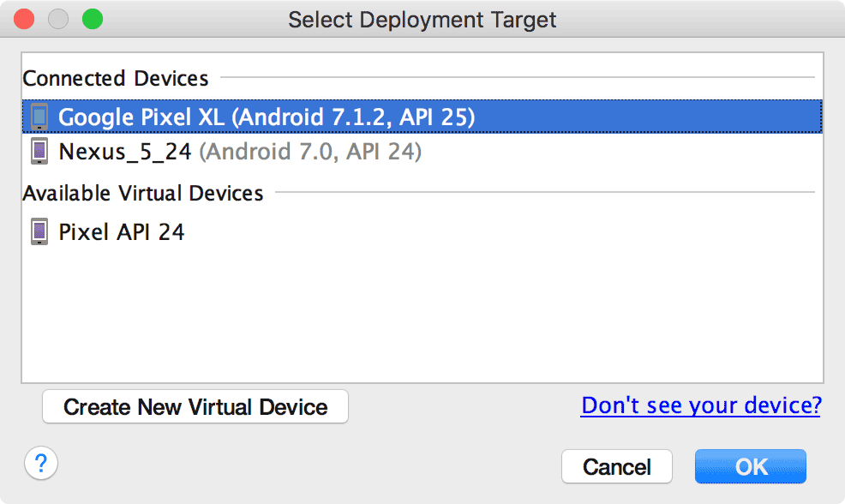Select the Pixel API 24 virtual device
845x504 pixels.
122,231
